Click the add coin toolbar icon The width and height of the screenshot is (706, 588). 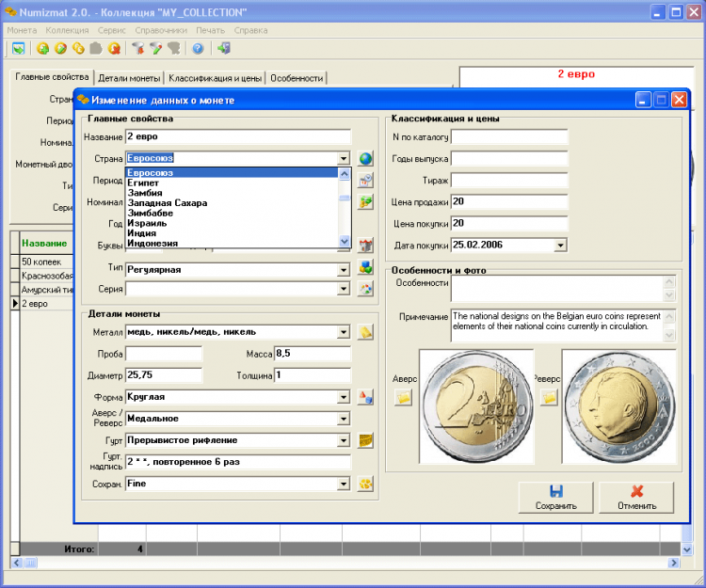tap(42, 48)
